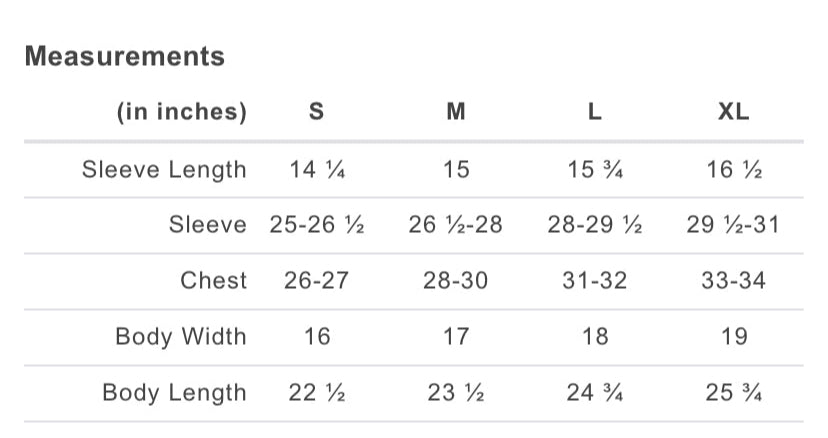Select the XL size column header

click(x=734, y=112)
